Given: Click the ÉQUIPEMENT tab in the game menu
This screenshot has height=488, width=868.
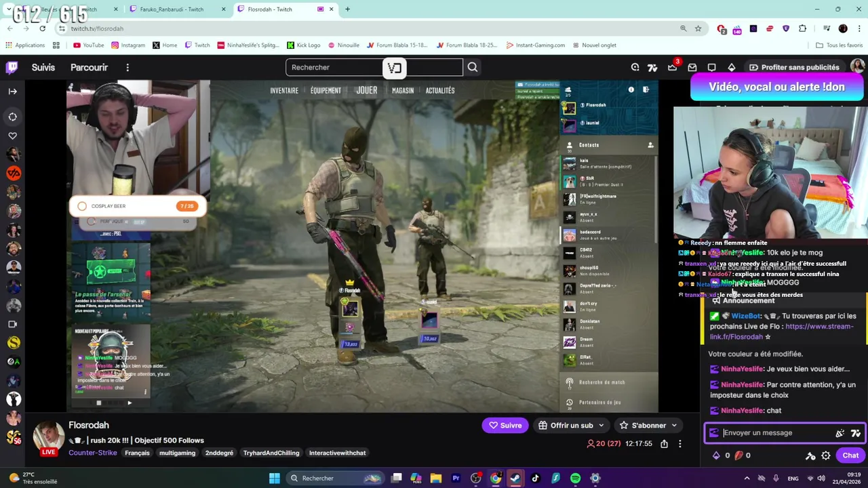Looking at the screenshot, I should coord(325,90).
